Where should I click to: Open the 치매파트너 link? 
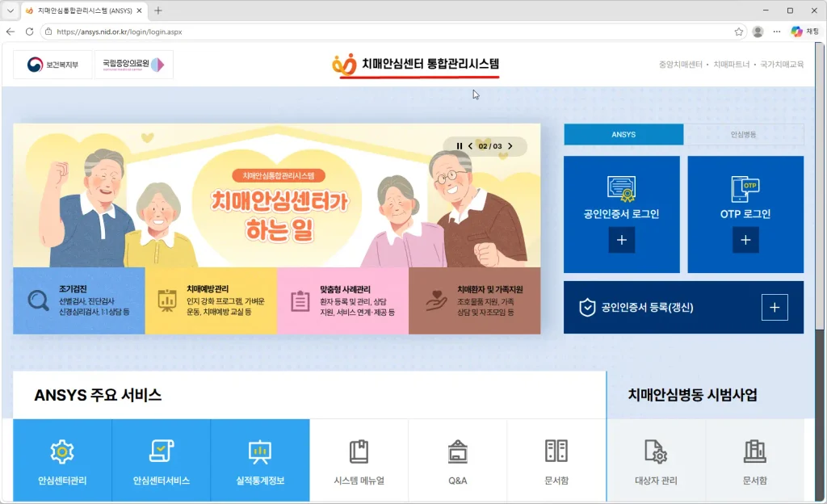731,65
